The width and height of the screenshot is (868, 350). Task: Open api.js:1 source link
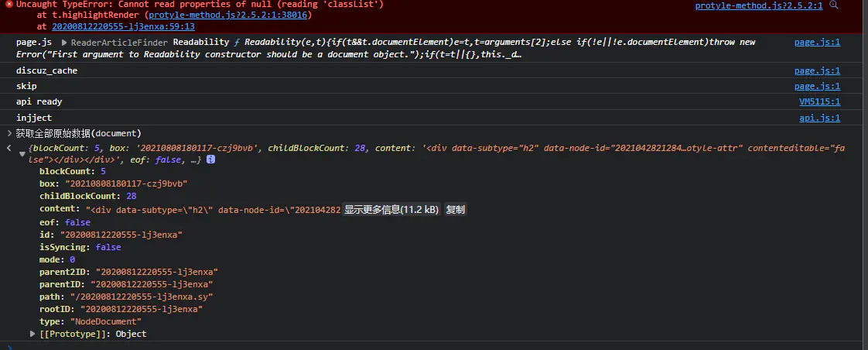click(x=820, y=118)
